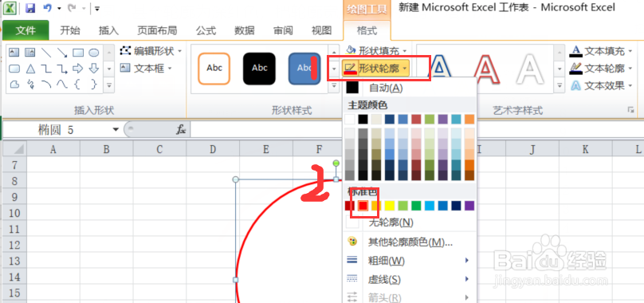Select the freeform shape tool
644x303 pixels.
(x=14, y=85)
